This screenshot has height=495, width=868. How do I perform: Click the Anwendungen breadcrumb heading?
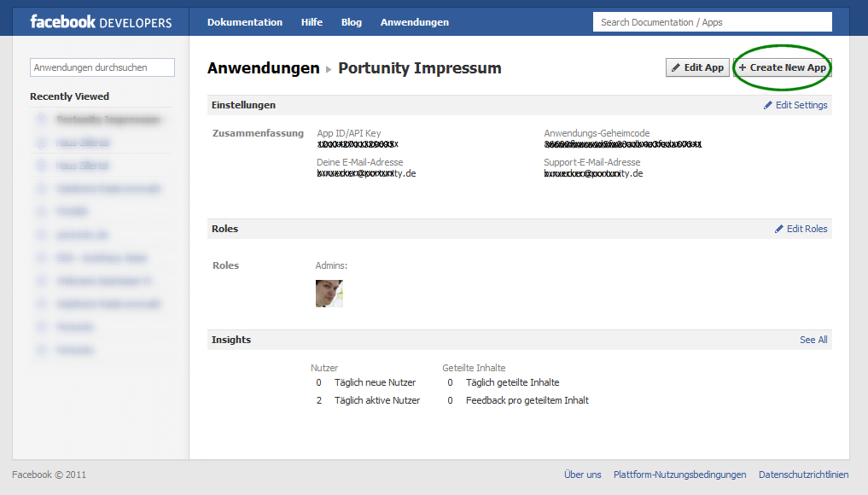(263, 68)
